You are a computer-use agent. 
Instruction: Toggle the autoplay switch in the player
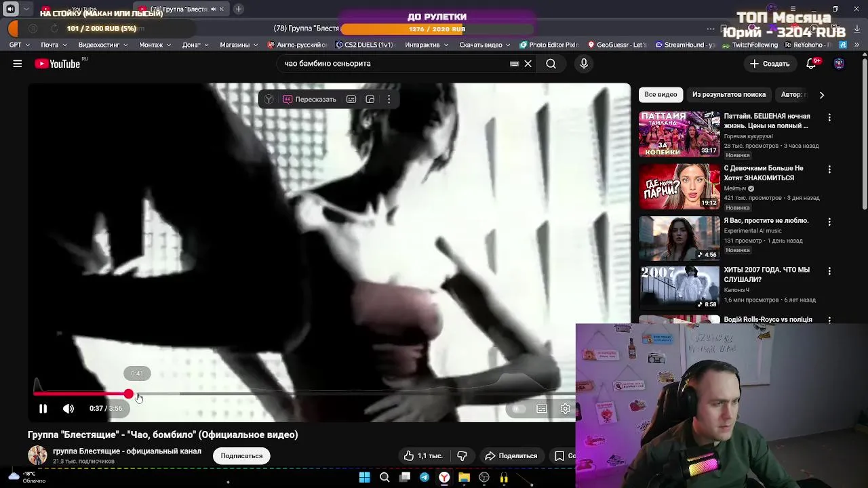click(518, 409)
